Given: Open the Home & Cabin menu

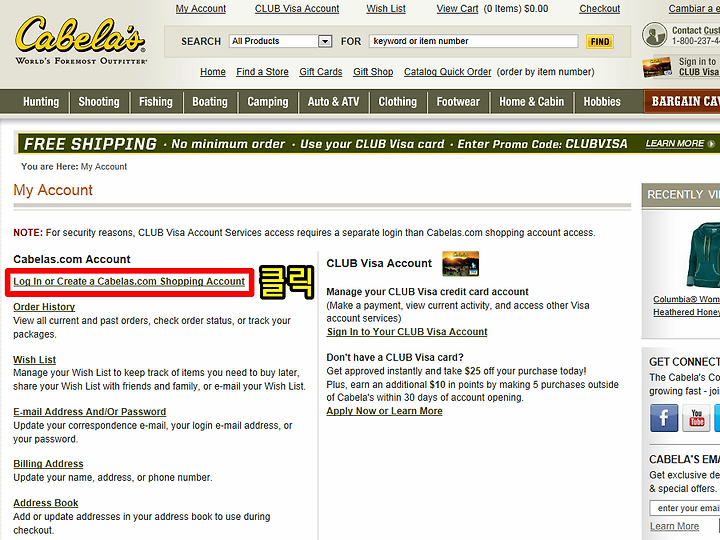Looking at the screenshot, I should pos(531,101).
